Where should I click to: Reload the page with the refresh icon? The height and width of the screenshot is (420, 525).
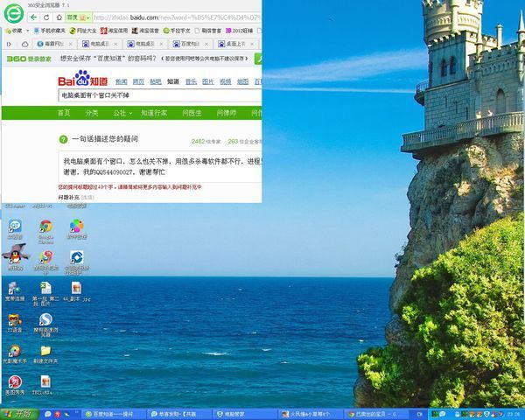click(46, 17)
